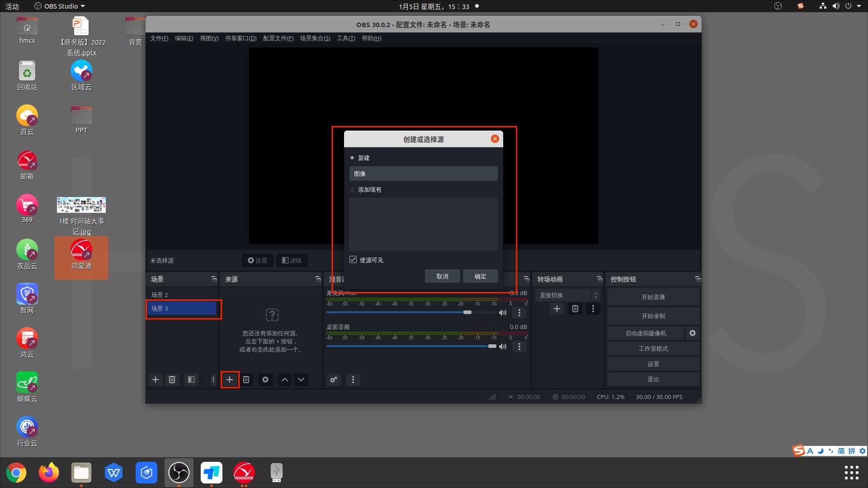The image size is (868, 488).
Task: Select the 添加现有 radio button
Action: click(352, 190)
